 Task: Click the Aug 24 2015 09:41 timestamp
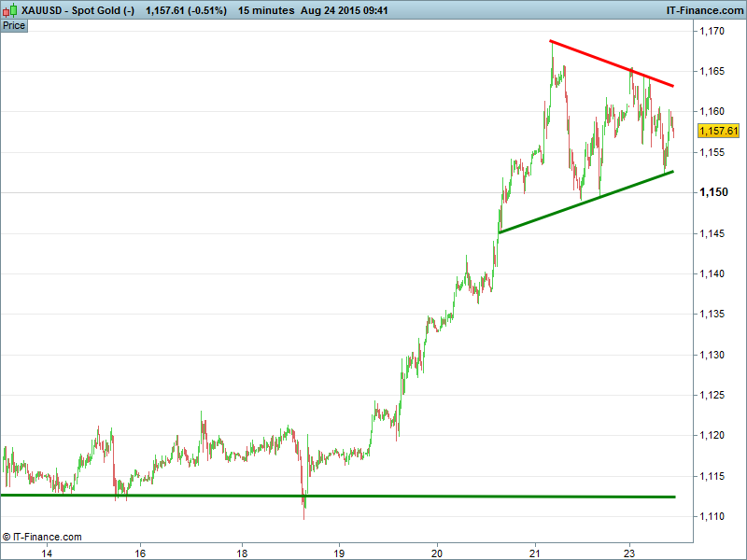(344, 10)
